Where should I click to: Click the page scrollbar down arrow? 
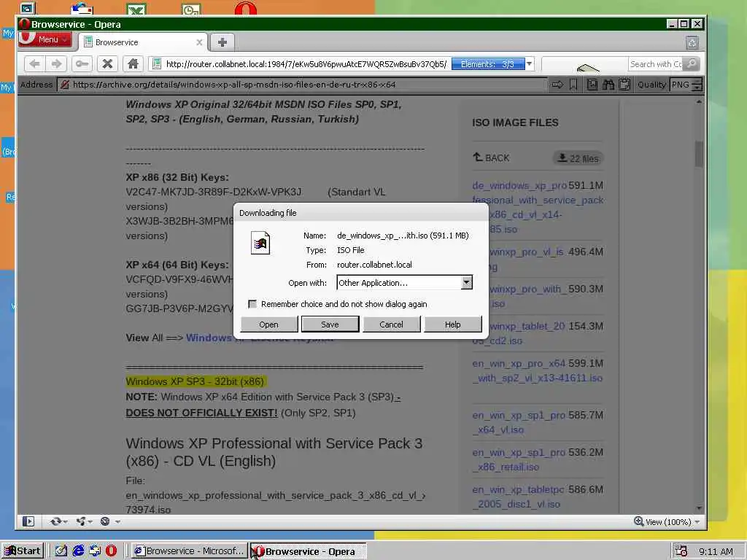[699, 508]
